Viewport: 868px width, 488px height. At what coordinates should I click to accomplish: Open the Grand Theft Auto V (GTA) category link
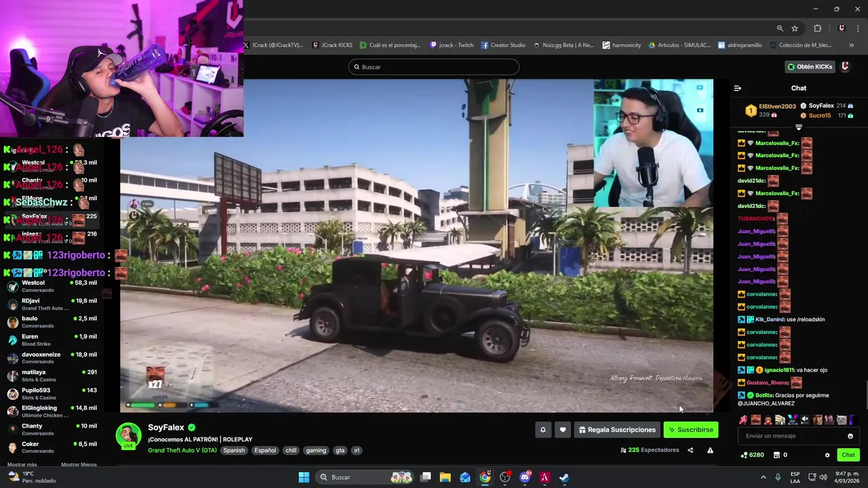click(x=182, y=450)
